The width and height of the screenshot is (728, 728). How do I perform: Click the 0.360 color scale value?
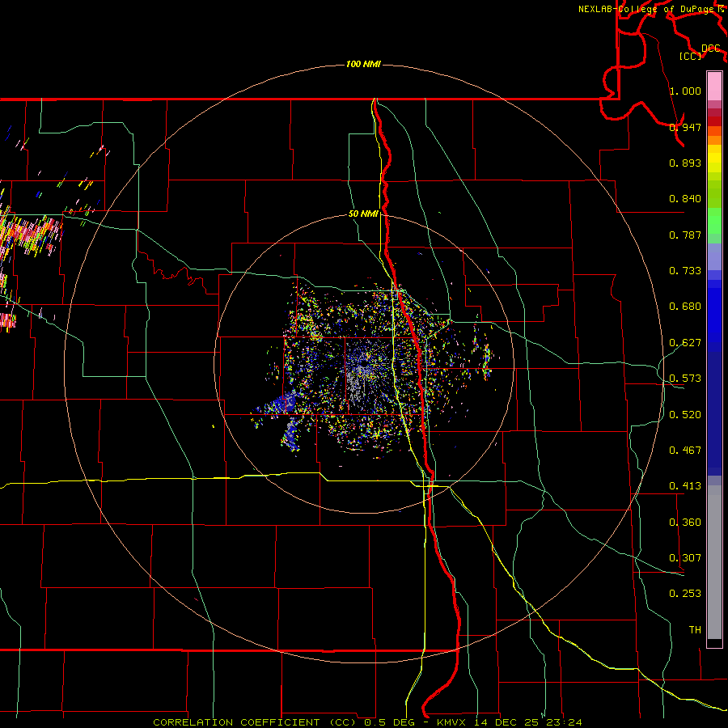tap(685, 523)
